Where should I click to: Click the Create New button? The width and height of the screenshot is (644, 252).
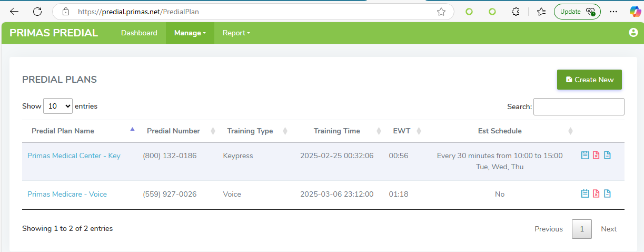[589, 80]
